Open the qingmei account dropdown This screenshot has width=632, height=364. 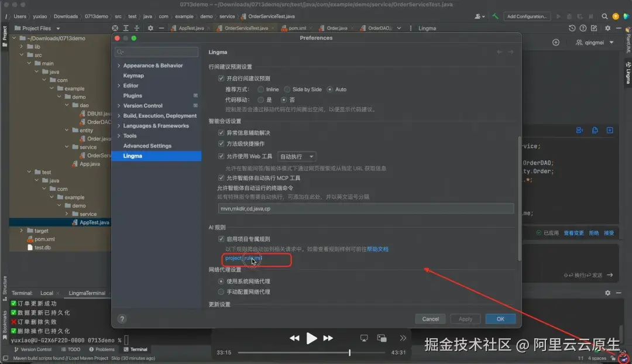pos(595,42)
